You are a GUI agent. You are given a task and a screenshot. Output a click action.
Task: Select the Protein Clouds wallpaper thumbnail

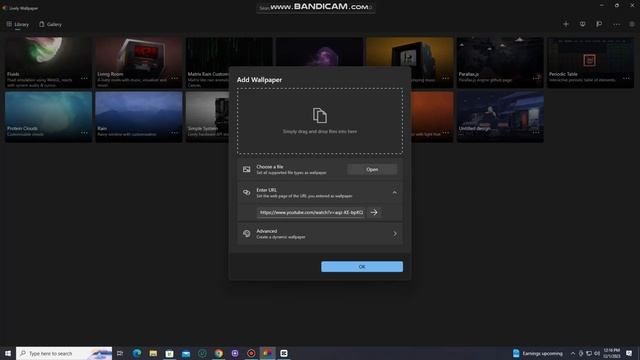coord(49,117)
